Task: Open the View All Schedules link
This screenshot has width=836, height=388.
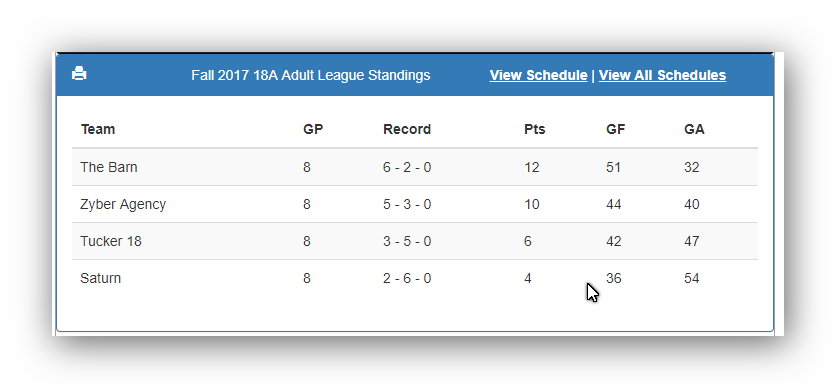Action: tap(662, 75)
